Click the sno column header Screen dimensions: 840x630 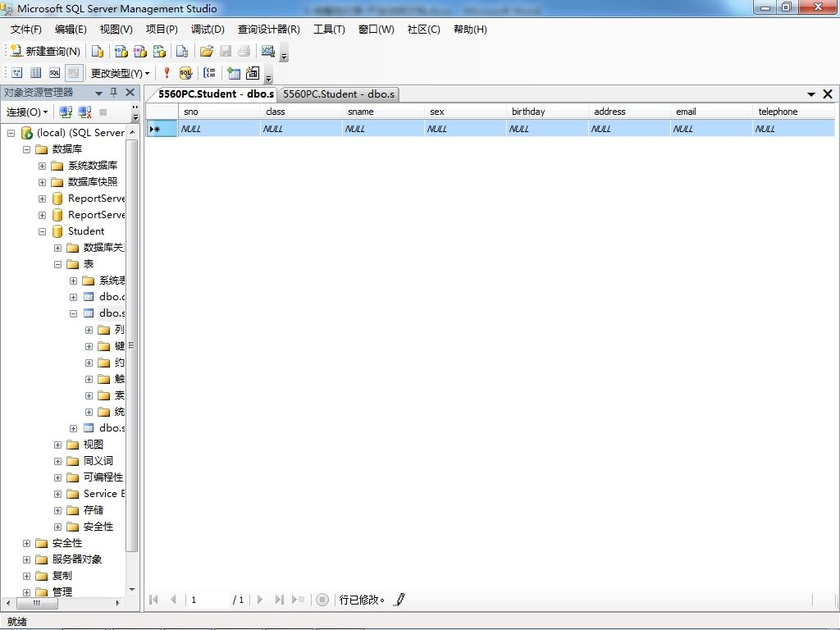point(219,112)
